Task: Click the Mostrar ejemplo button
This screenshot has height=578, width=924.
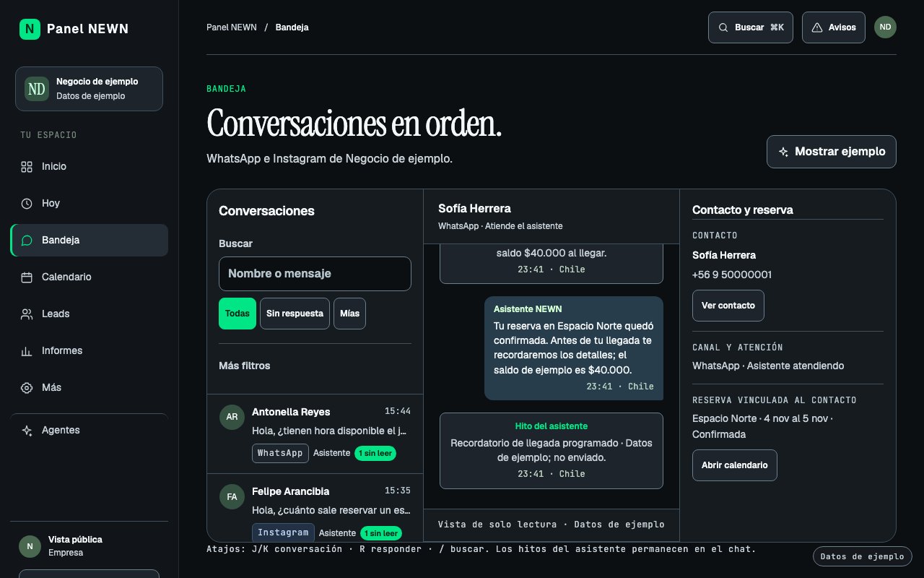Action: coord(832,152)
